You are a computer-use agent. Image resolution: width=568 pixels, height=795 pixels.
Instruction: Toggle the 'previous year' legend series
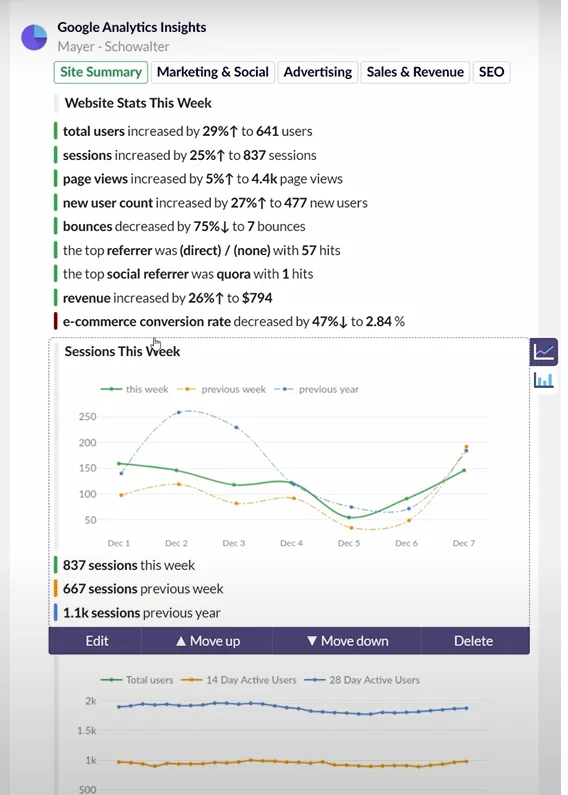point(316,389)
